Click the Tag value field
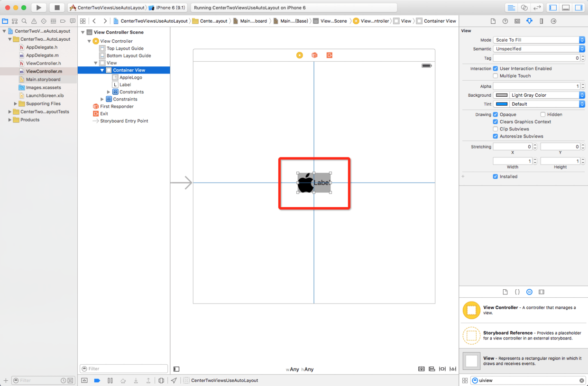The height and width of the screenshot is (386, 588). click(x=536, y=58)
